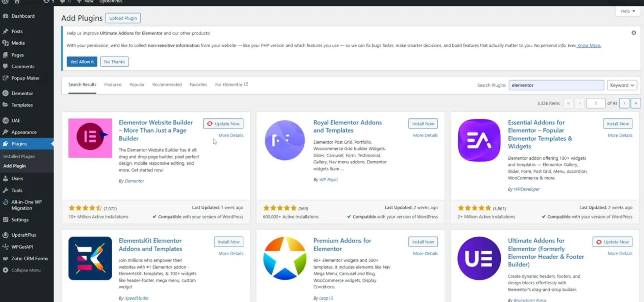Click the Users sidebar icon

[x=5, y=178]
